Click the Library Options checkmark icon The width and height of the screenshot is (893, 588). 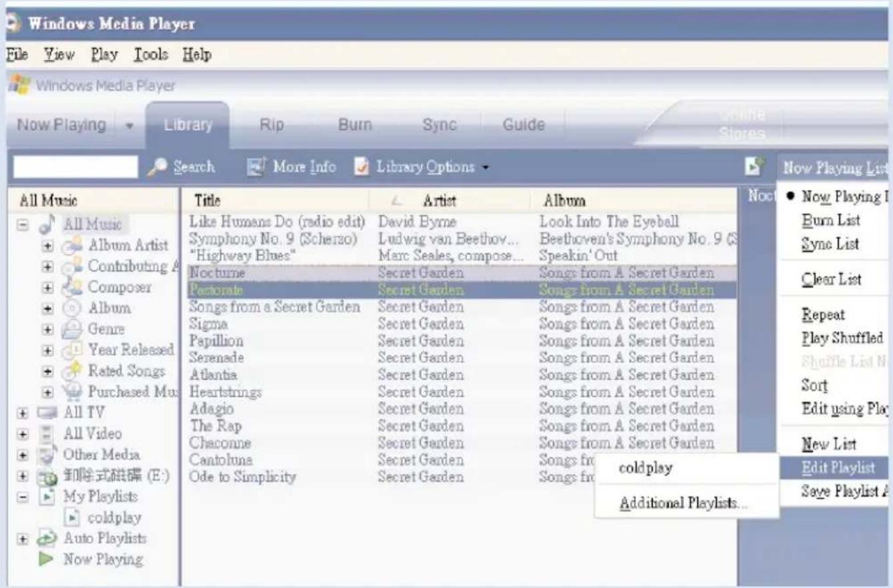pyautogui.click(x=361, y=167)
